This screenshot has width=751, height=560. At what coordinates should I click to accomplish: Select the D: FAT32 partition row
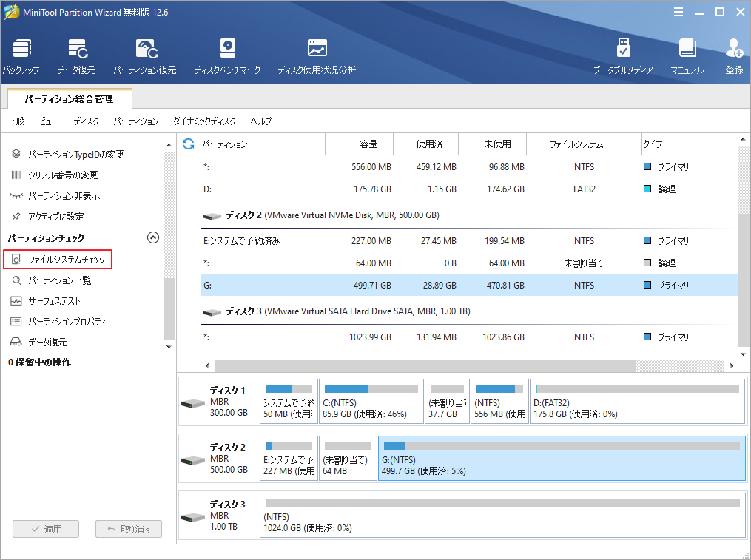(x=469, y=189)
